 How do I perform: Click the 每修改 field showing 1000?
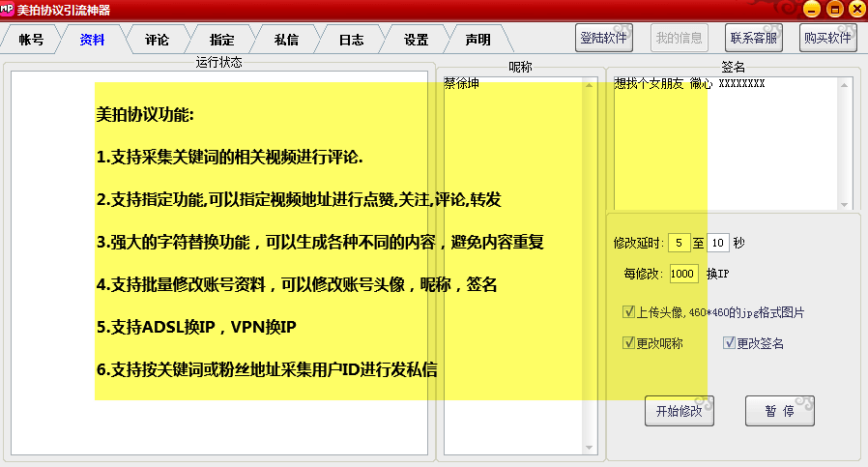point(683,274)
